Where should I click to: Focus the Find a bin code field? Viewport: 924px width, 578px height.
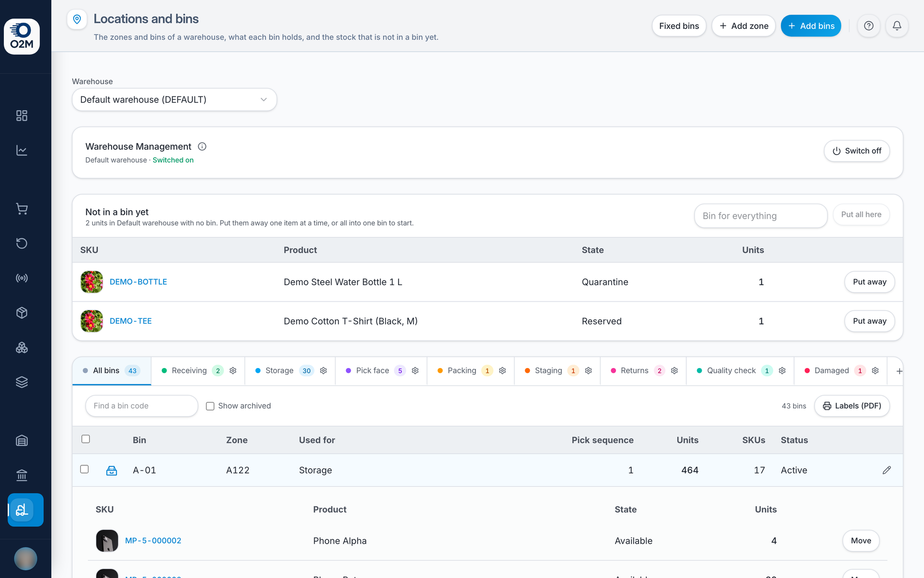[x=141, y=406]
